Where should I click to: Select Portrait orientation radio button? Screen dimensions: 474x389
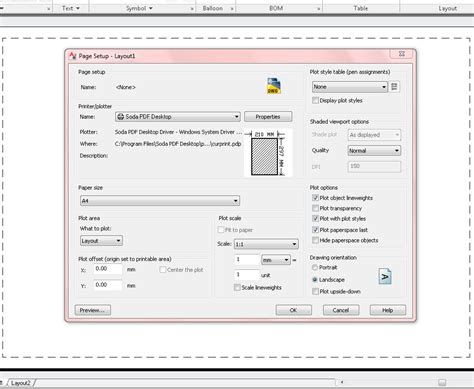pyautogui.click(x=315, y=267)
